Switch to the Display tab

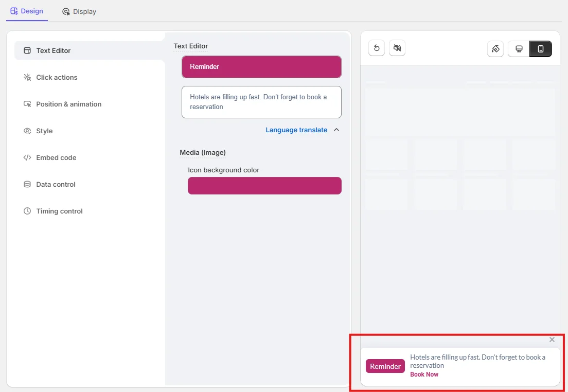pyautogui.click(x=79, y=11)
